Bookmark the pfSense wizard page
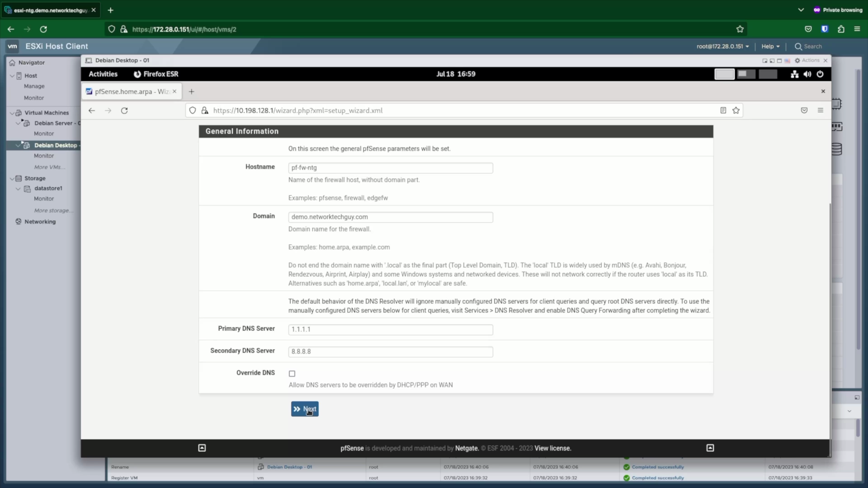 (736, 110)
